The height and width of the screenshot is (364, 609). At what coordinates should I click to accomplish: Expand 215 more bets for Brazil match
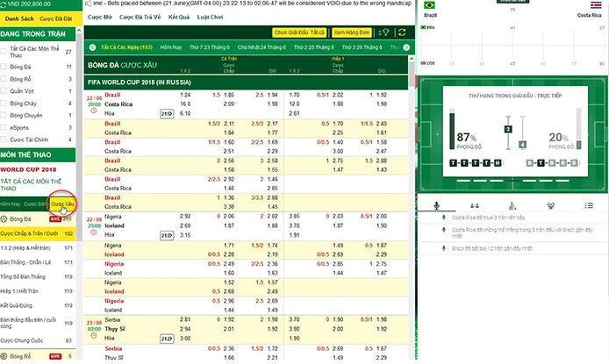[167, 114]
